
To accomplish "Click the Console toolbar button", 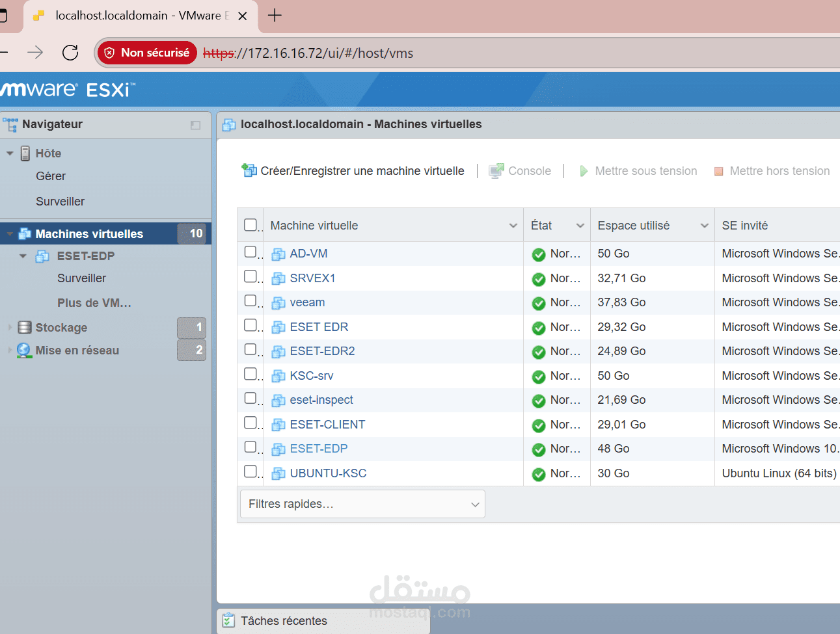I will pos(520,171).
